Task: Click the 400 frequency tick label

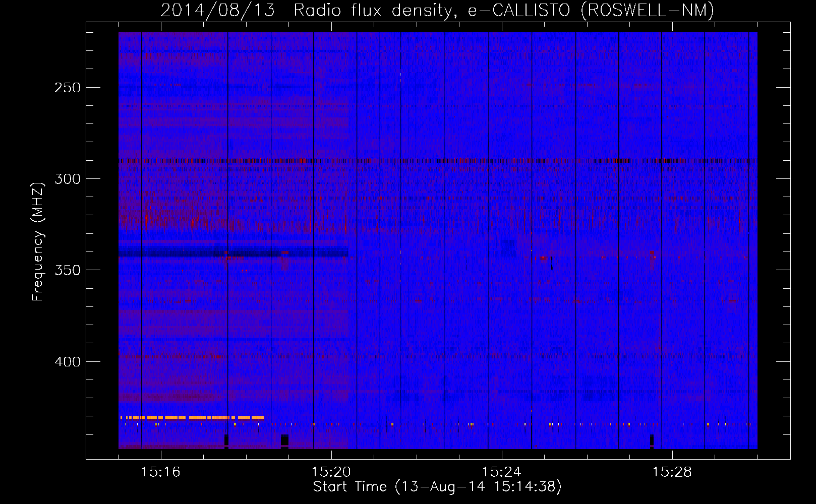Action: click(68, 362)
